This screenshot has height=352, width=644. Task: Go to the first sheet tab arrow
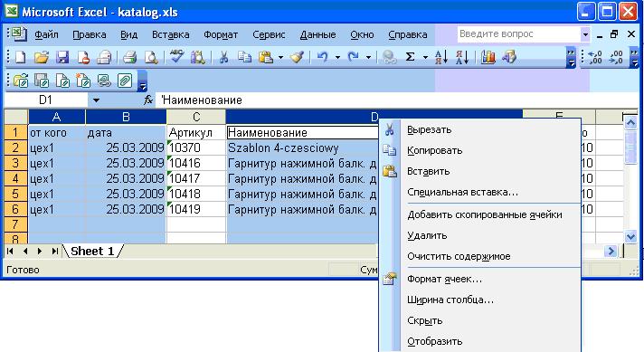(10, 251)
